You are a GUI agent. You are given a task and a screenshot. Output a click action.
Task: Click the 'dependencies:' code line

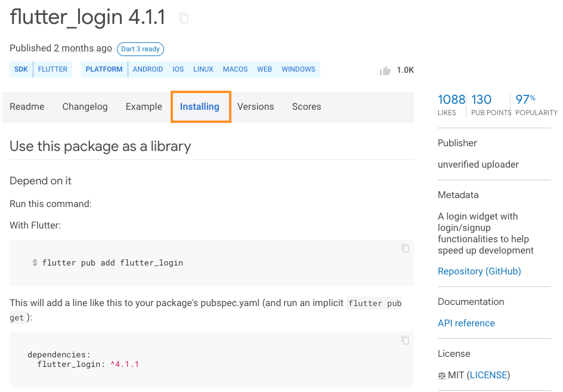click(59, 354)
